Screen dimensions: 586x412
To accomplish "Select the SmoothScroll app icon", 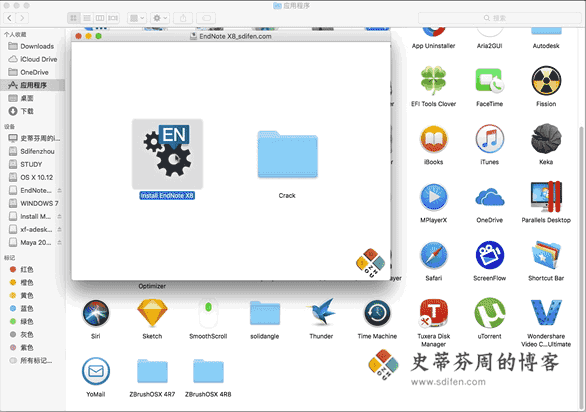I will pyautogui.click(x=208, y=313).
